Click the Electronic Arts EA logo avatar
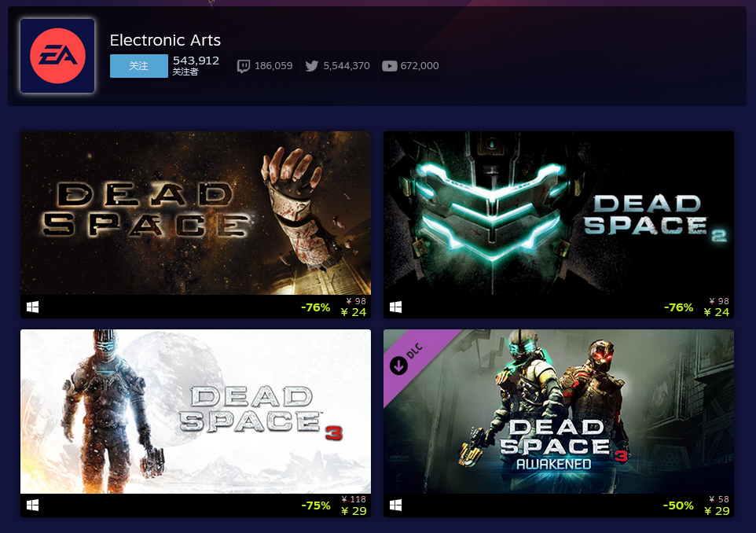 click(57, 56)
